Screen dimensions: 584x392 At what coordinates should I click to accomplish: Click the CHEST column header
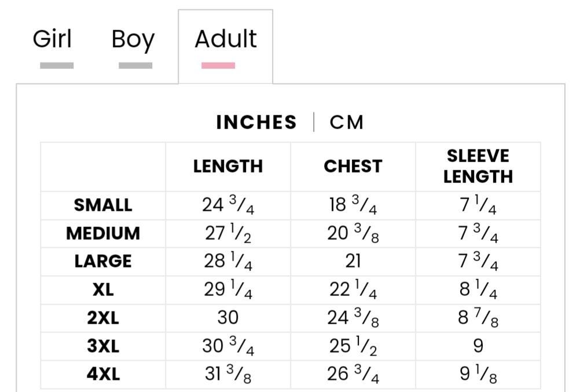353,166
